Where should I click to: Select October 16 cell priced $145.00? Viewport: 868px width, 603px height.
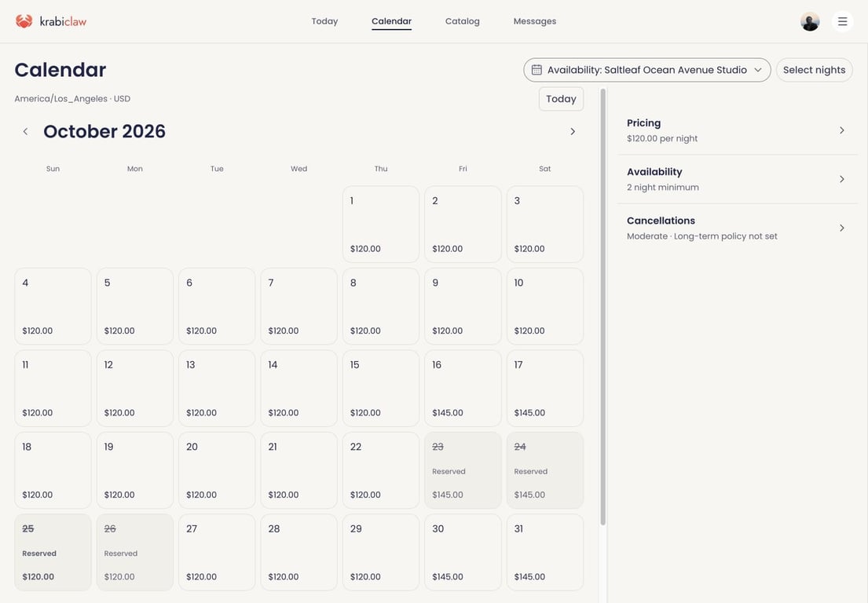[x=463, y=388]
